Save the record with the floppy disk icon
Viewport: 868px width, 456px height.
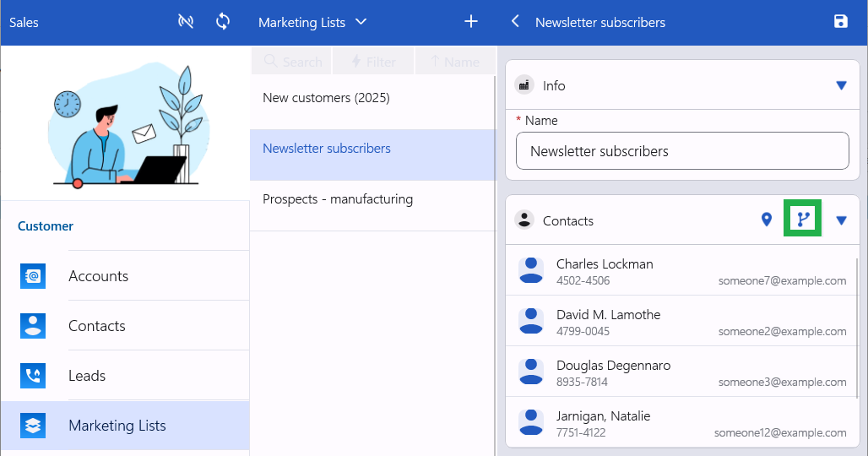tap(840, 22)
